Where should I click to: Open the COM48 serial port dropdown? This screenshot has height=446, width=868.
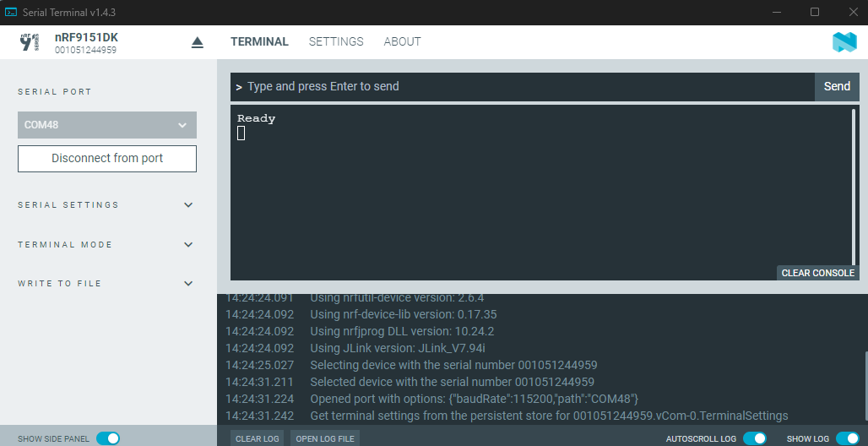tap(107, 125)
